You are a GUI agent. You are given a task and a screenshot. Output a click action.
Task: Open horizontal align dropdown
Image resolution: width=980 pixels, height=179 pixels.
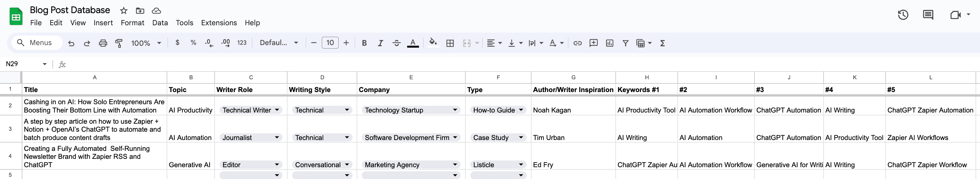pos(494,43)
